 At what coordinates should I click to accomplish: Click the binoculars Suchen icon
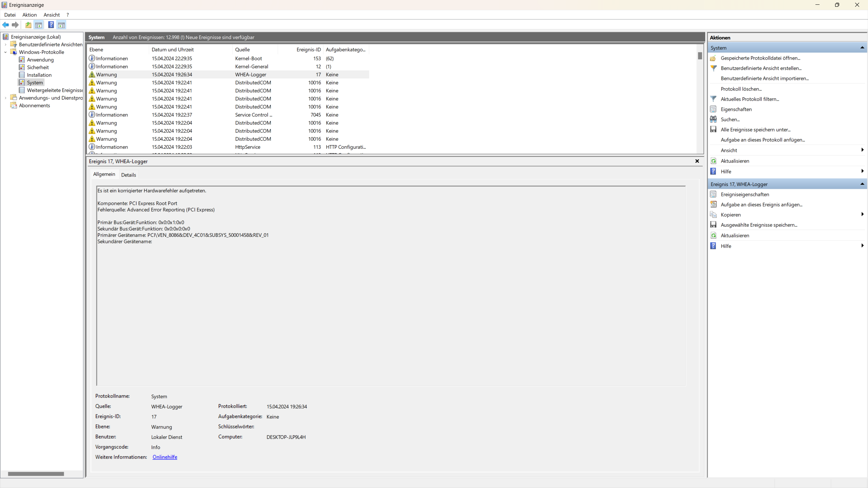(x=713, y=119)
